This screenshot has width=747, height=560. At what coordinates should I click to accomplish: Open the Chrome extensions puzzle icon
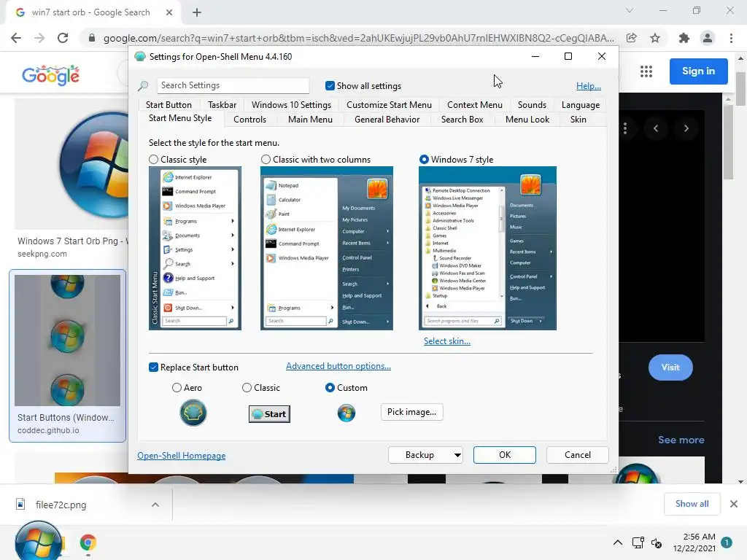(684, 38)
